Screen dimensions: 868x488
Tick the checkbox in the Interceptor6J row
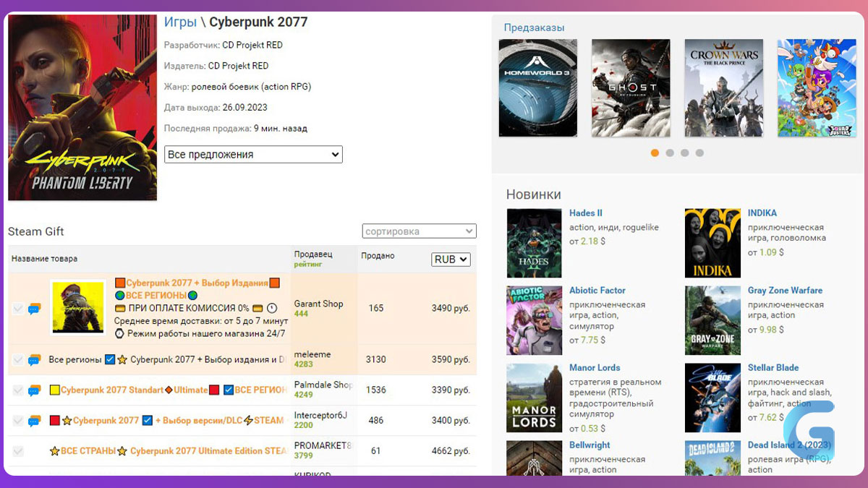tap(18, 421)
